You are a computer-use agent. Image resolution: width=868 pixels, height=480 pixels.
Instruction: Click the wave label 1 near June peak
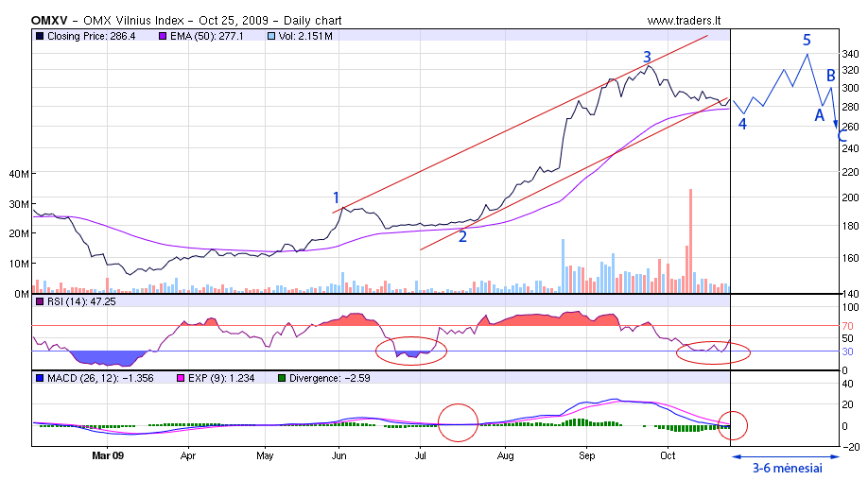(x=336, y=197)
